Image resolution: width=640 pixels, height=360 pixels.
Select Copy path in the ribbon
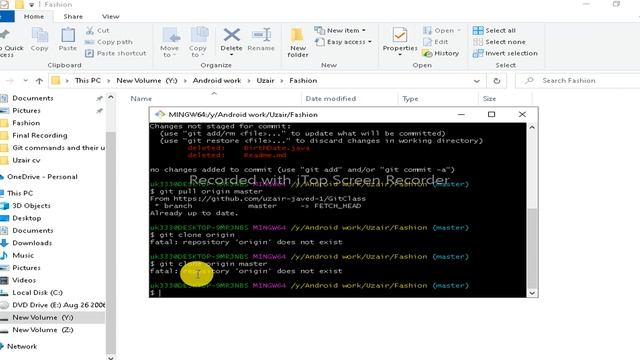pos(109,42)
